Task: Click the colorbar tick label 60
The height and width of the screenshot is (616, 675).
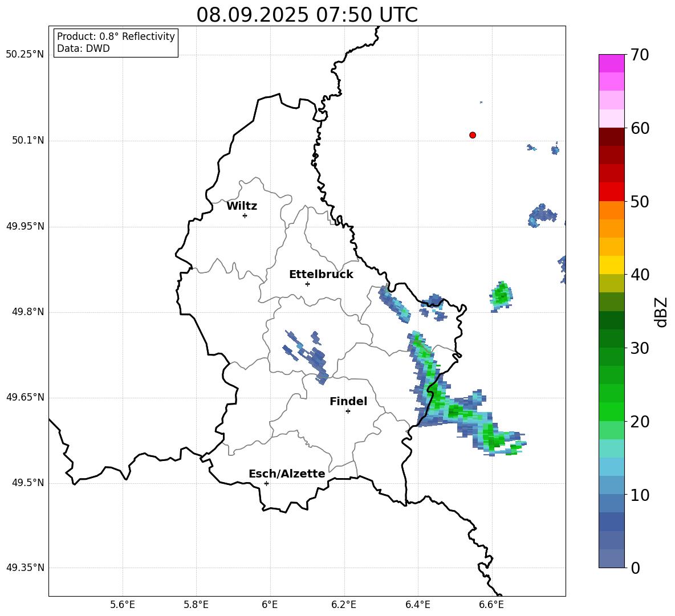Action: (640, 128)
